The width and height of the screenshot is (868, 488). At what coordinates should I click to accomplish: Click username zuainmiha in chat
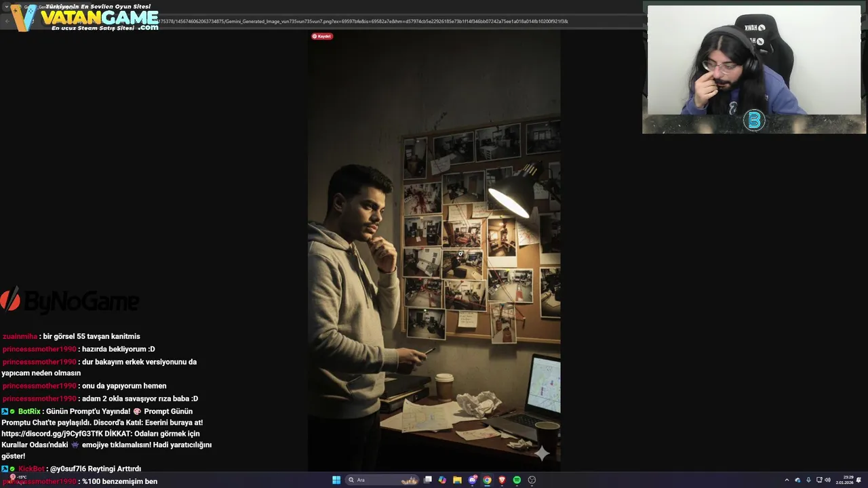pos(20,336)
